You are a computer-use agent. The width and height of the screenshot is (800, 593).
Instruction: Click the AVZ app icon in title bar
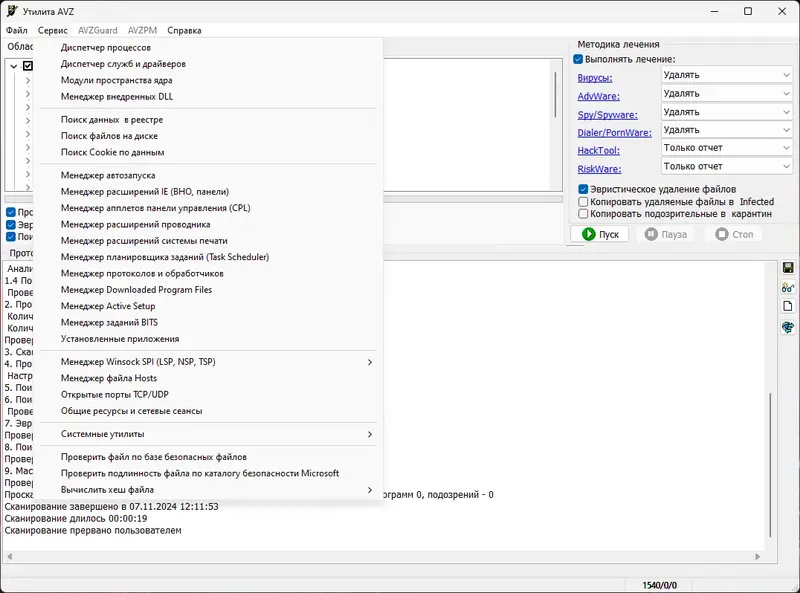[12, 11]
